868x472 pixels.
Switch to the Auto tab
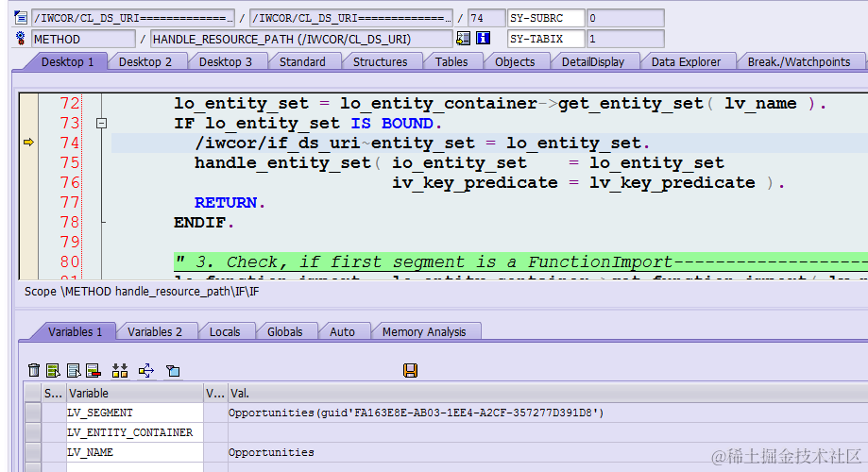point(342,332)
